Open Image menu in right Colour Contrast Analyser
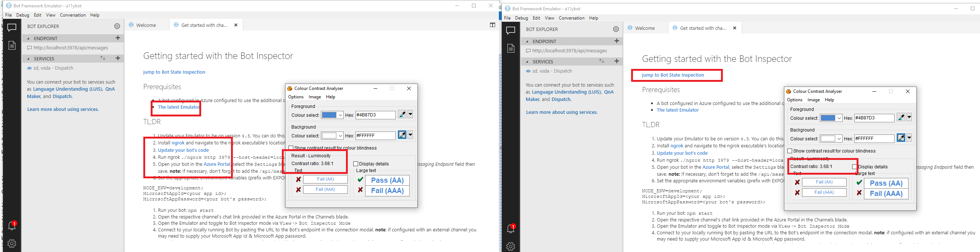The image size is (980, 252). click(813, 100)
